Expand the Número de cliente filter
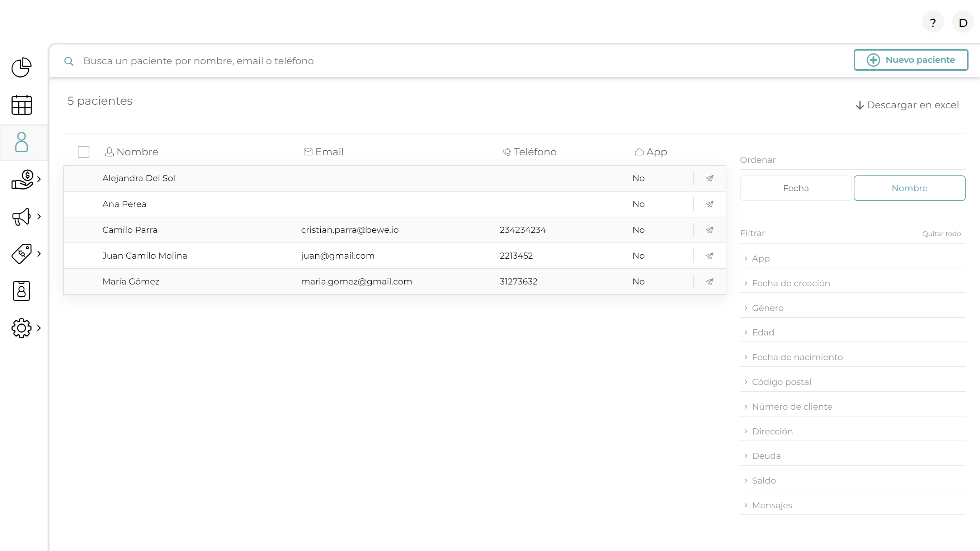Screen dimensions: 980x551 [853, 406]
